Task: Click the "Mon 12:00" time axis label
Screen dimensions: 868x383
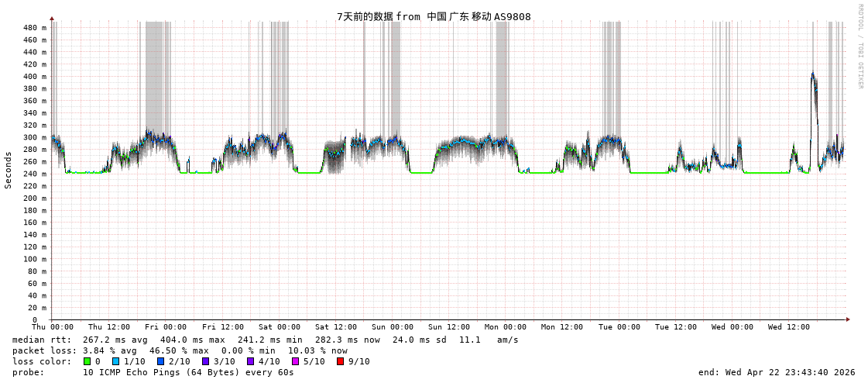Action: [x=562, y=327]
